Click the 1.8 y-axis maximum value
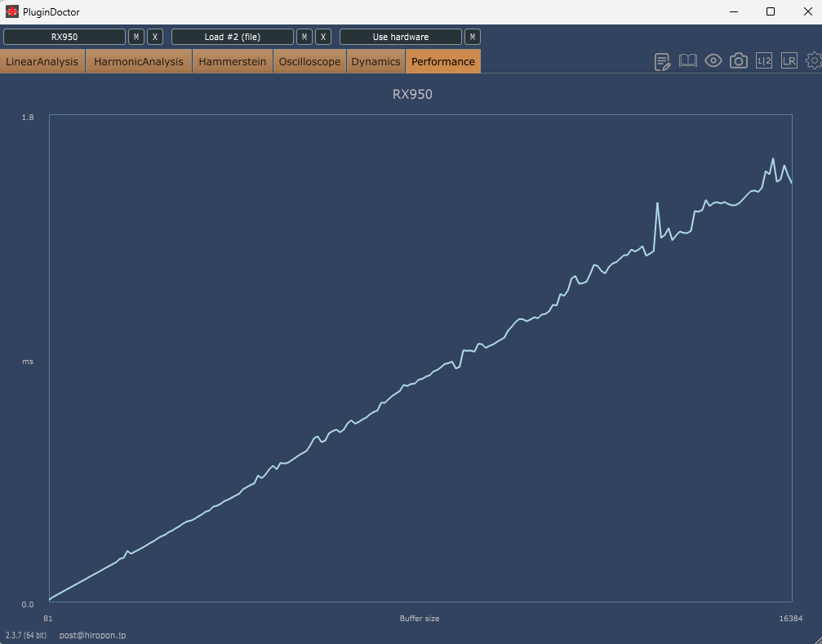This screenshot has width=822, height=644. click(28, 118)
